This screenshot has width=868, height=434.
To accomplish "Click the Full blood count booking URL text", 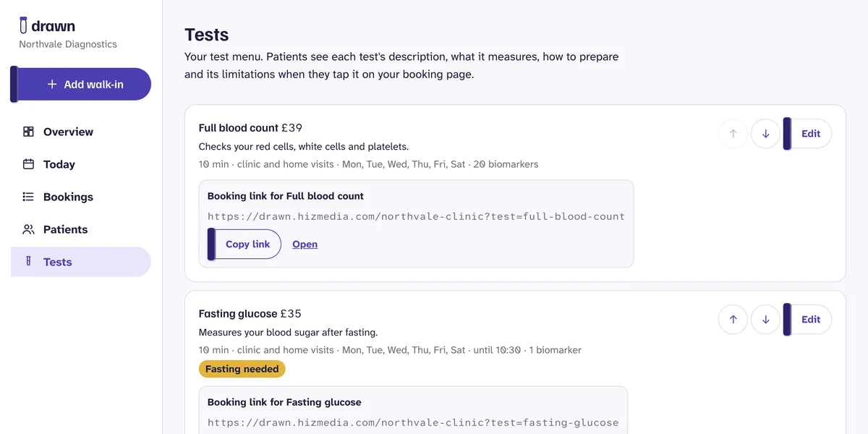I will 416,216.
